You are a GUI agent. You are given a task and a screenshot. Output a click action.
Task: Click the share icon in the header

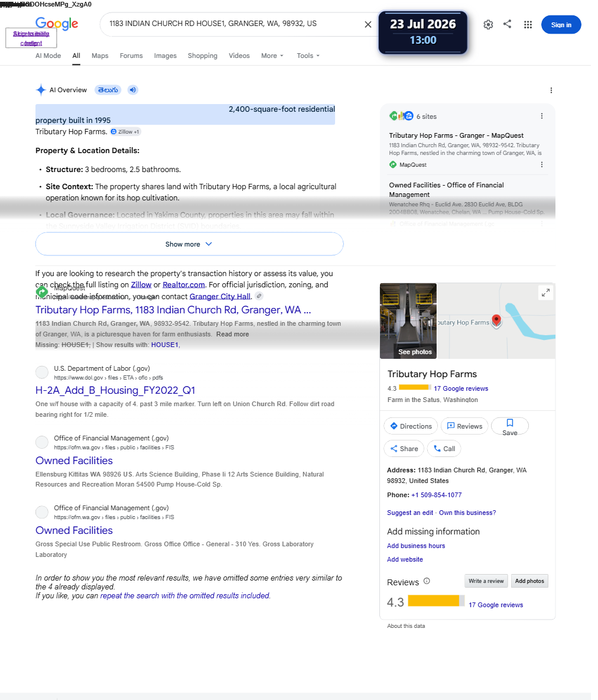coord(508,24)
